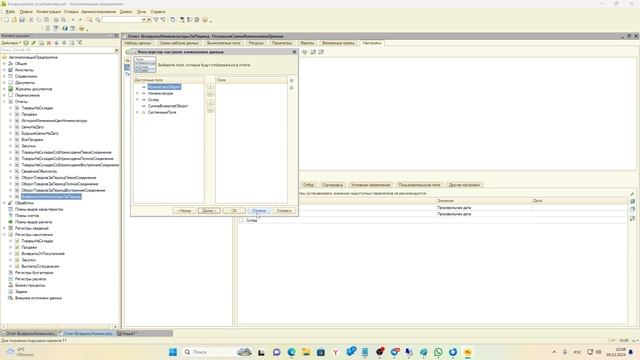Select ВозвратыОтПокупателей register in tree

(x=43, y=253)
